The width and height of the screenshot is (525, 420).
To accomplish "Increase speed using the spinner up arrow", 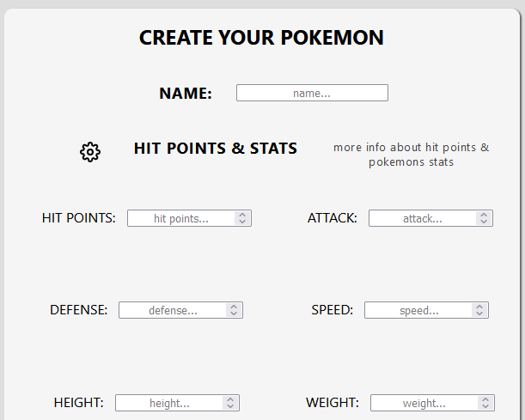I will tap(479, 307).
